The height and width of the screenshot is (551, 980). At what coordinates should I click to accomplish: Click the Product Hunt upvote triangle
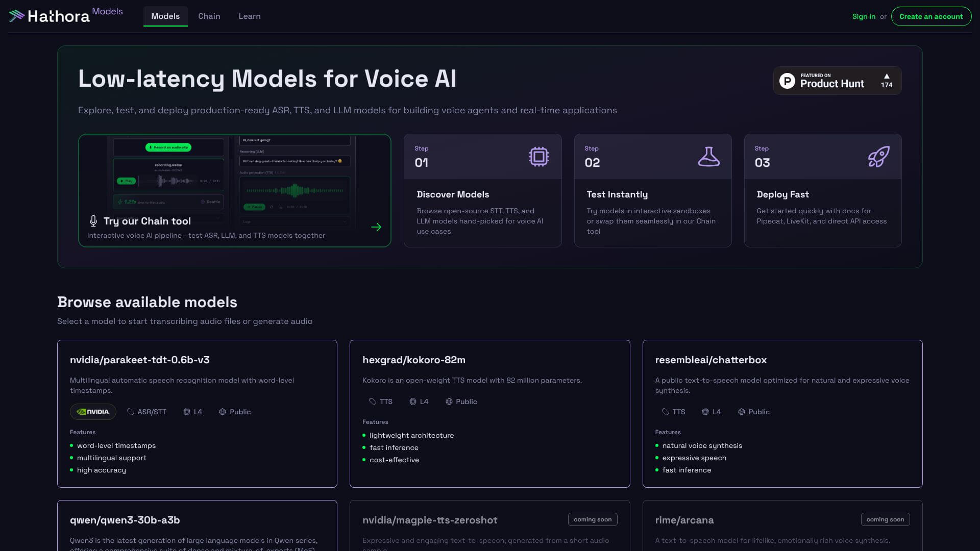[x=887, y=76]
